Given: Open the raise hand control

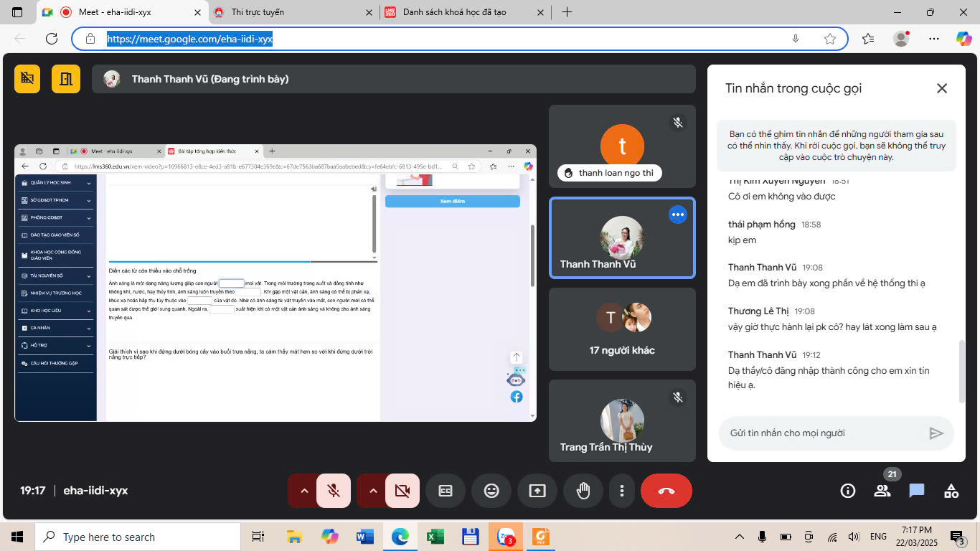Looking at the screenshot, I should coord(583,491).
